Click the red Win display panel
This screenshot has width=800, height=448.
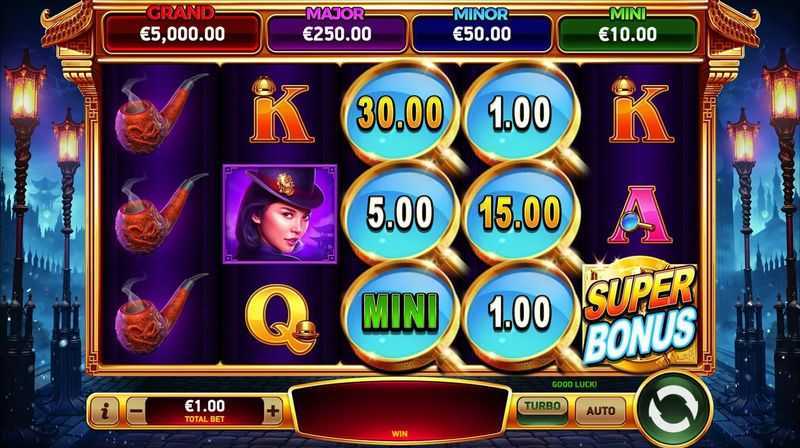tap(399, 411)
